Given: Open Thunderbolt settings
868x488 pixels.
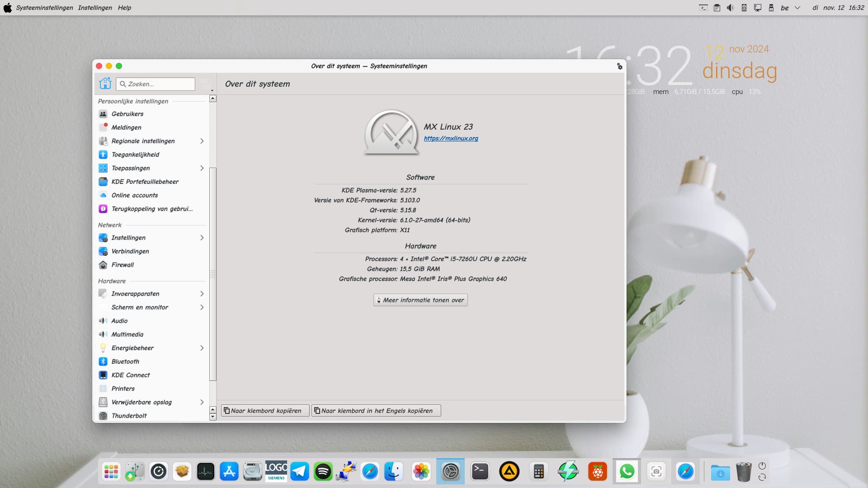Looking at the screenshot, I should pyautogui.click(x=151, y=416).
